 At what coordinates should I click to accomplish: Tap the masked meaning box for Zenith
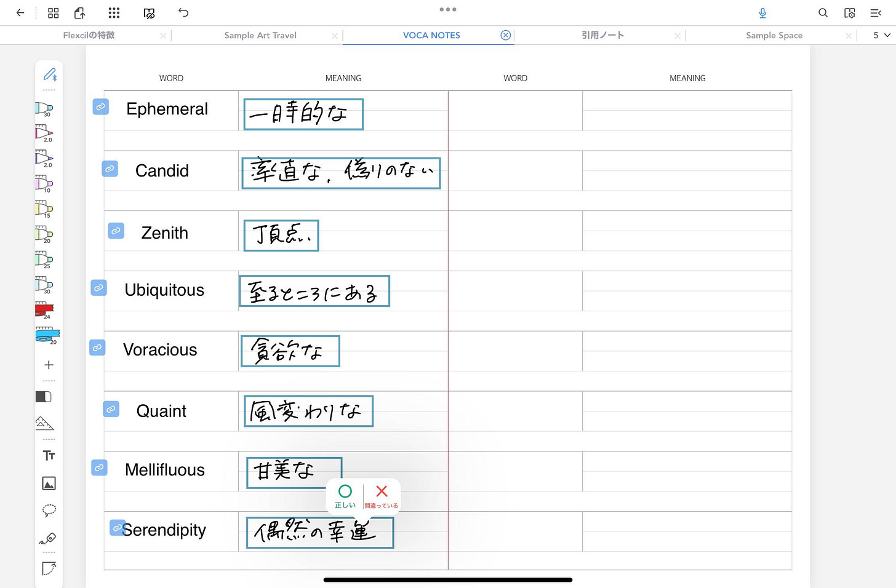[281, 236]
